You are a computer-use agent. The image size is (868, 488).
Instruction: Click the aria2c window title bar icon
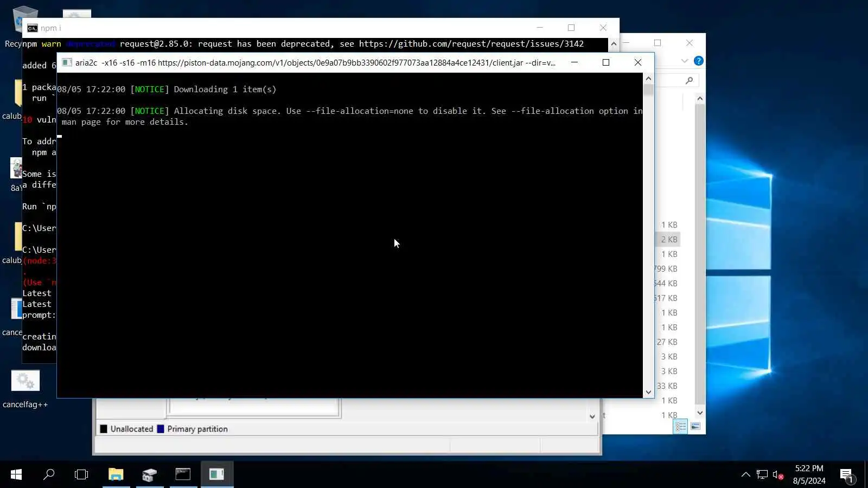click(x=67, y=62)
